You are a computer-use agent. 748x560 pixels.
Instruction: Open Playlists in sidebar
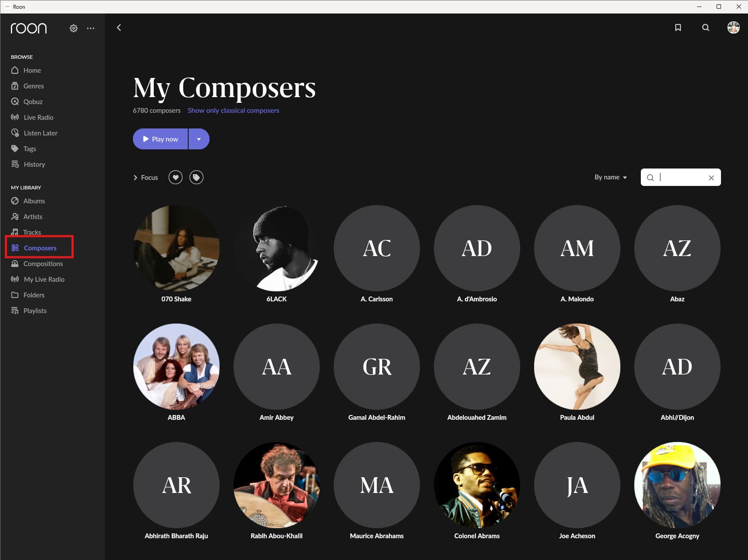(29, 310)
